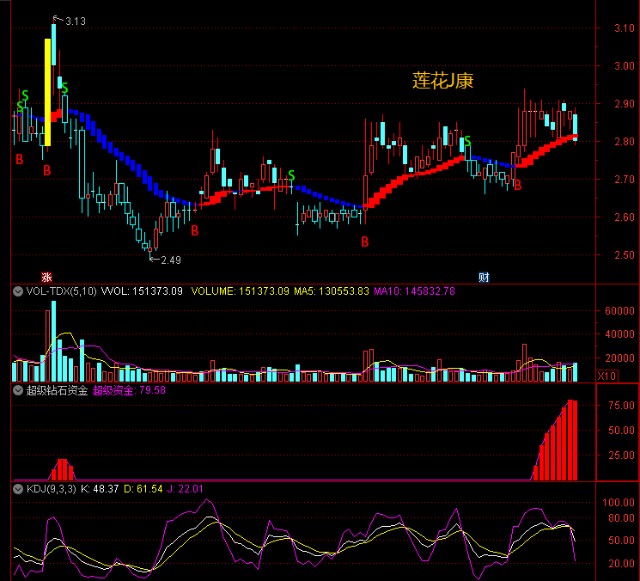640x581 pixels.
Task: Click the K: 48.37 value
Action: 100,489
